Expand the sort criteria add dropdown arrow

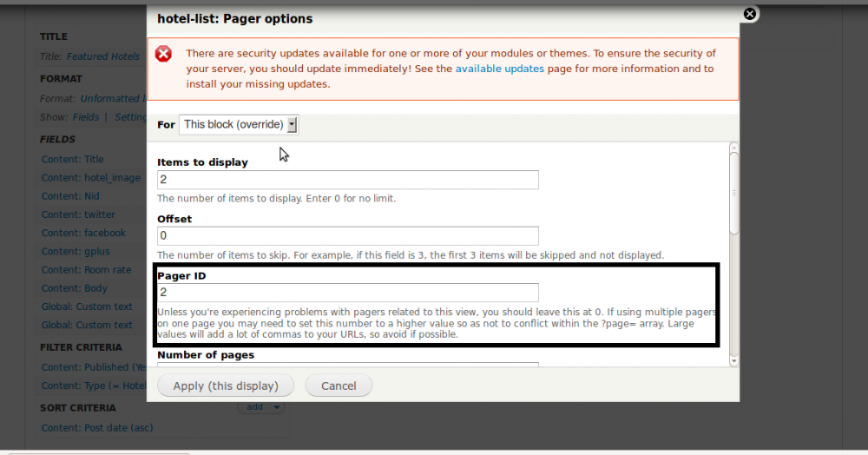(x=276, y=407)
